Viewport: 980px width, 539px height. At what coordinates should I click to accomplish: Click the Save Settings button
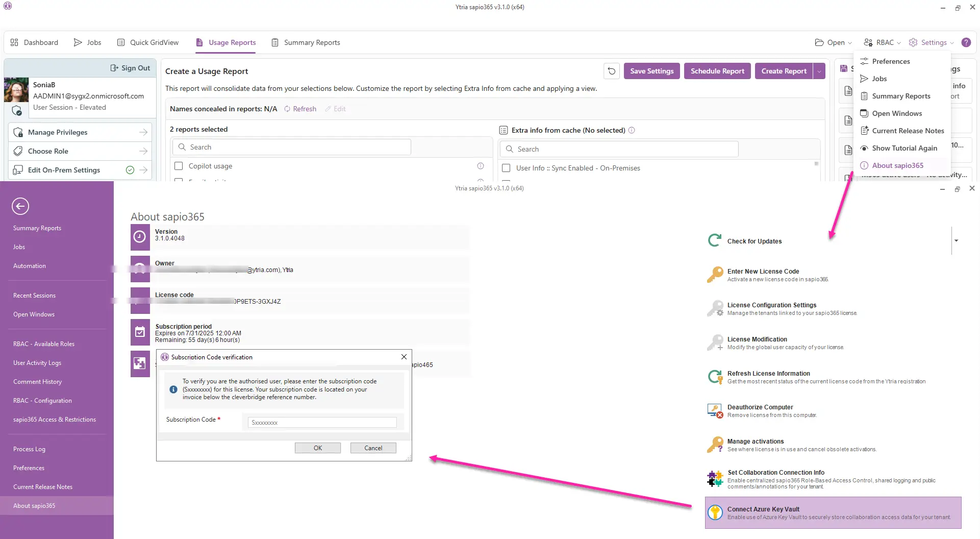coord(651,71)
